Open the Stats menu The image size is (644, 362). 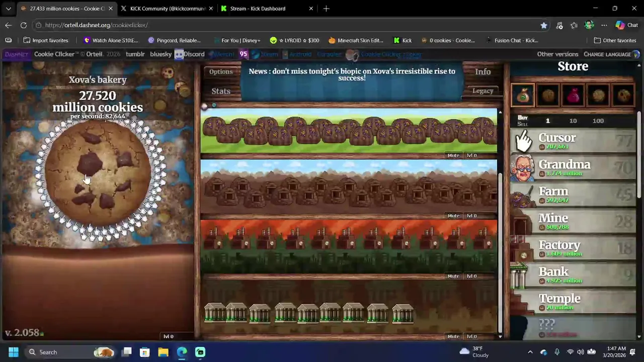coord(221,91)
